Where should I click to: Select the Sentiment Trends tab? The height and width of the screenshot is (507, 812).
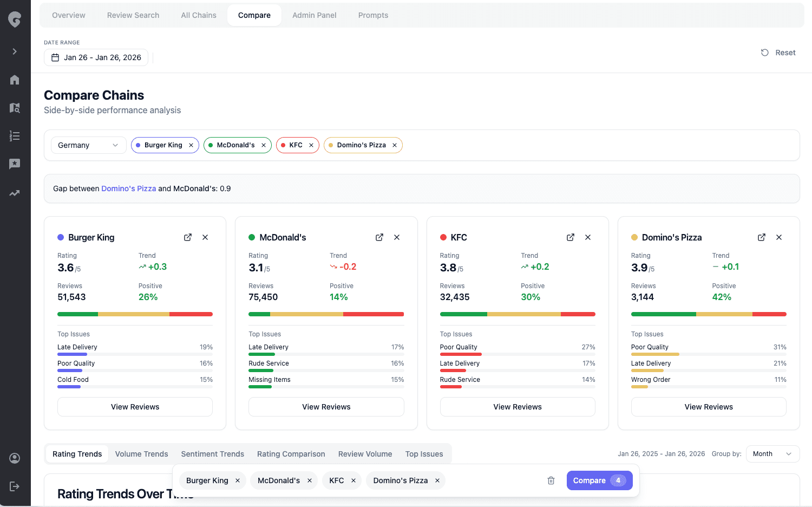212,454
